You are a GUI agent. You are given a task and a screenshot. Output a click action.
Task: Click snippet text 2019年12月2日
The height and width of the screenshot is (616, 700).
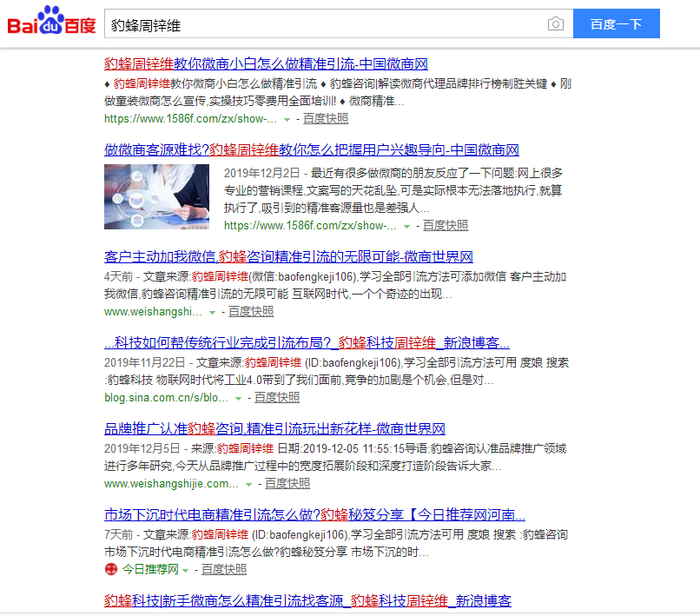click(x=261, y=173)
